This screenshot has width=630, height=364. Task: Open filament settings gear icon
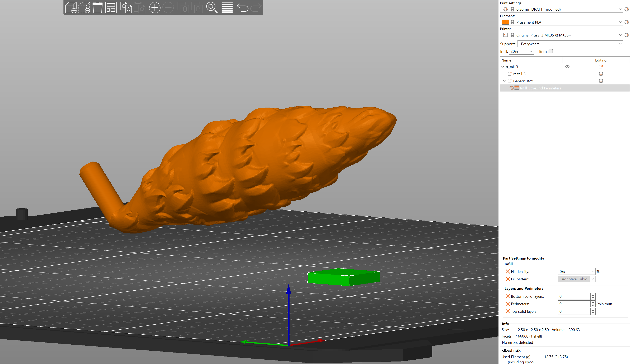point(626,22)
